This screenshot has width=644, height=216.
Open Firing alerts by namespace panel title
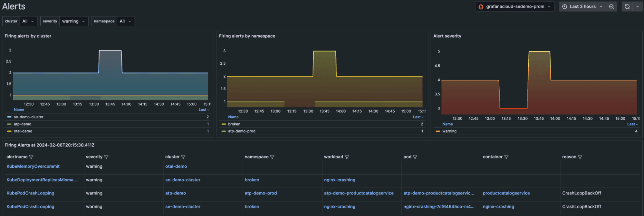point(247,36)
